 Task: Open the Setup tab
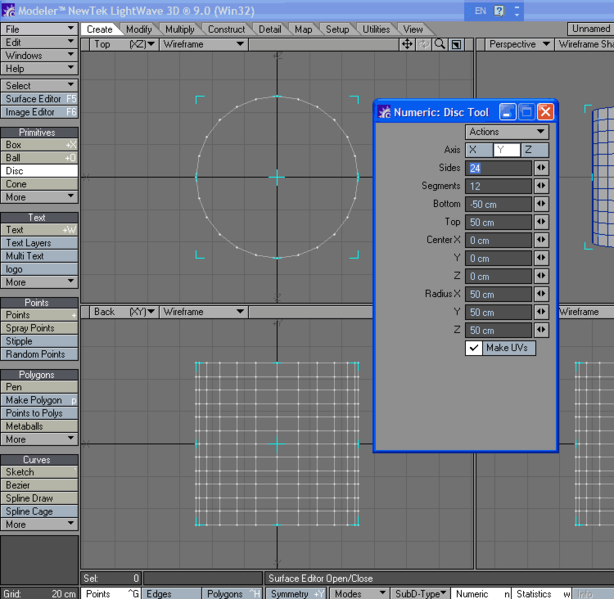(x=337, y=29)
